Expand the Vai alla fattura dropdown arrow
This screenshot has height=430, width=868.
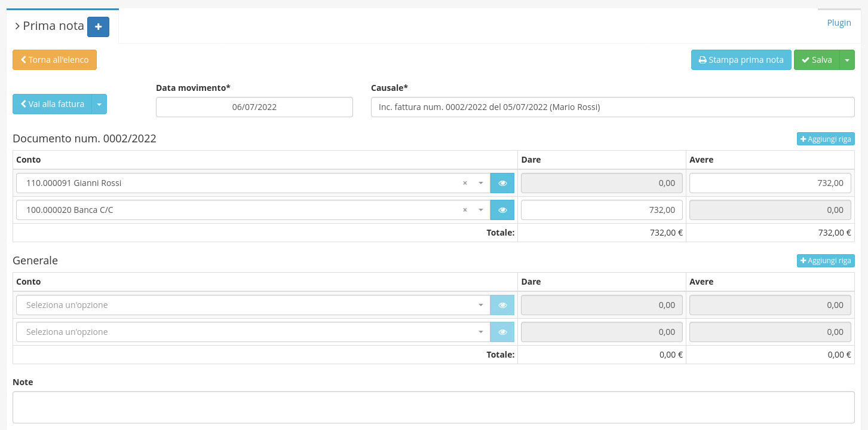coord(99,104)
